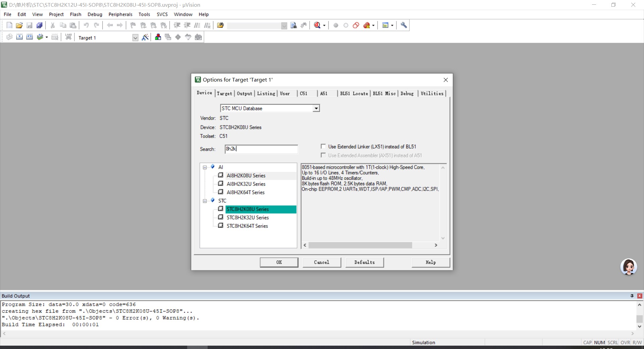Click the Download LOAD icon

pyautogui.click(x=68, y=37)
